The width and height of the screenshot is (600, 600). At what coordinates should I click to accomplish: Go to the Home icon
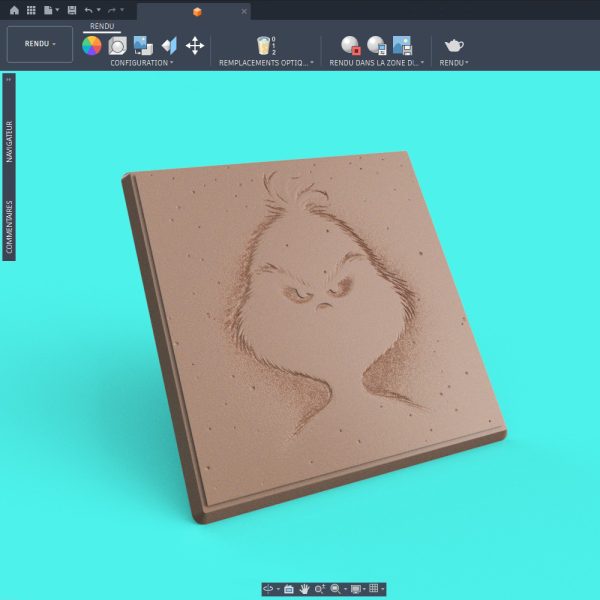click(x=14, y=10)
